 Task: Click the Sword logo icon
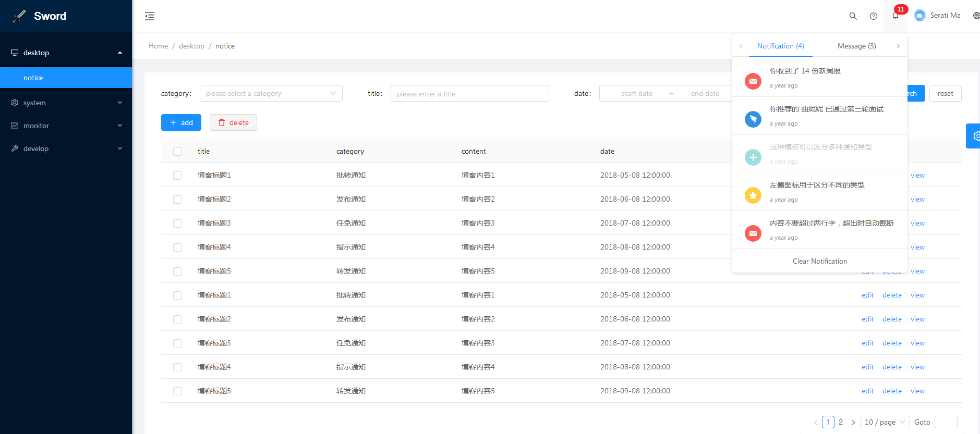tap(19, 16)
